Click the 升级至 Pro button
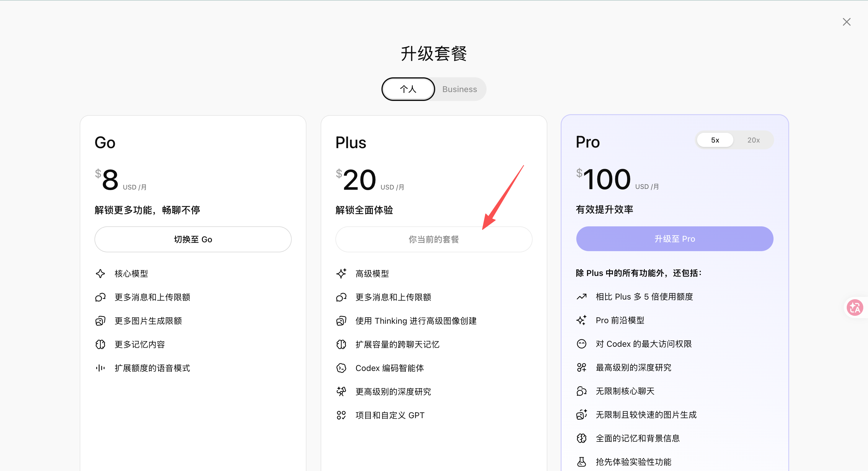Screen dimensions: 868x471 675,238
